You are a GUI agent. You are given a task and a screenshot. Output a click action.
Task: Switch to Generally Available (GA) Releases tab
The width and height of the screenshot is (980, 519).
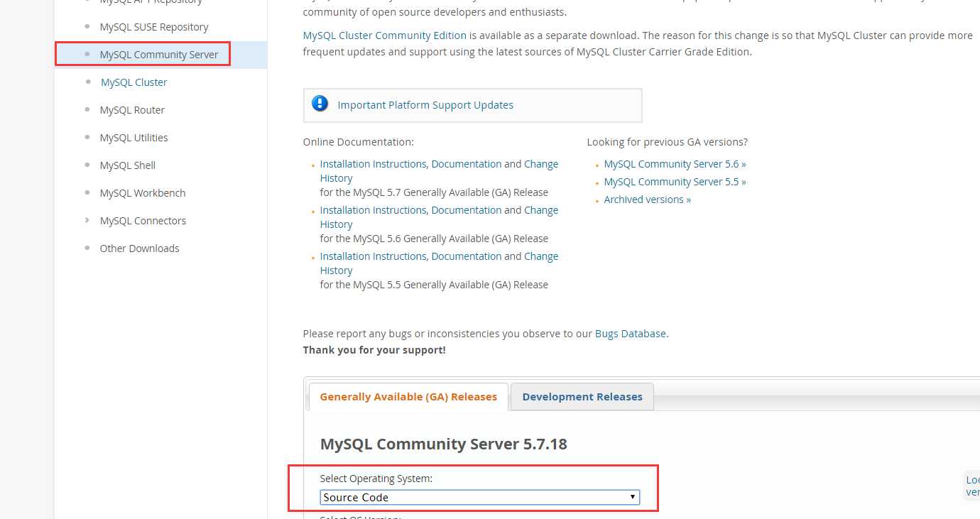click(x=408, y=397)
